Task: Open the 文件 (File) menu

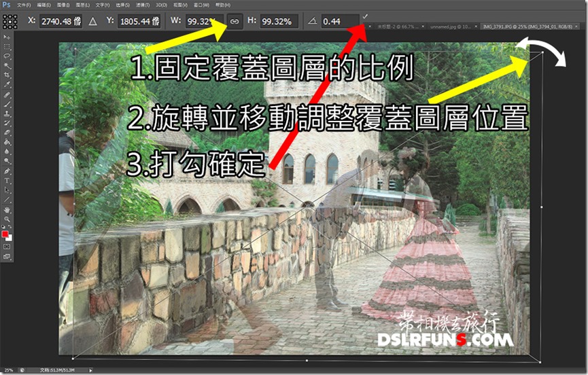Action: click(24, 5)
